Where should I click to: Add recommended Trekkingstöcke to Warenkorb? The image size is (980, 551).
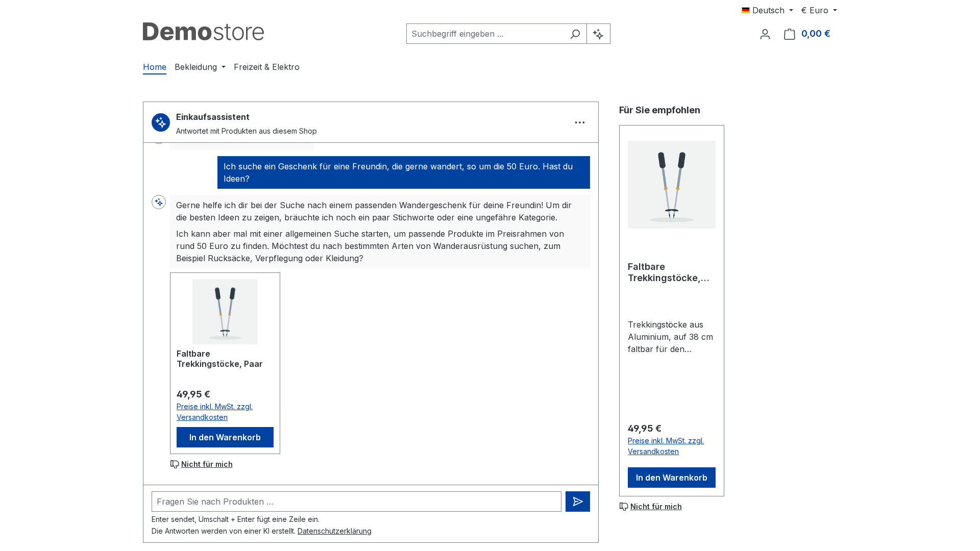tap(672, 478)
